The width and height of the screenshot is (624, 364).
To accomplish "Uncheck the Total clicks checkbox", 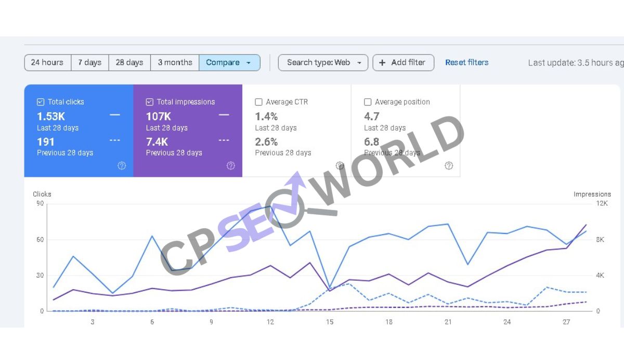I will coord(41,102).
